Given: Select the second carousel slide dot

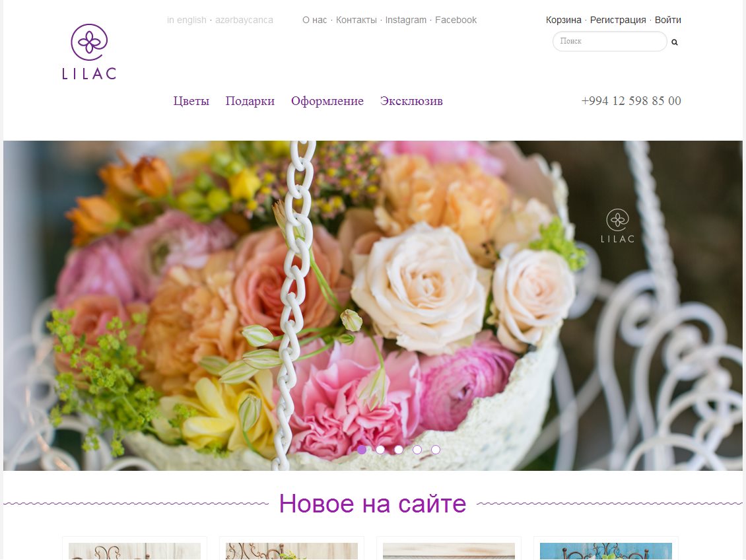Looking at the screenshot, I should [380, 450].
